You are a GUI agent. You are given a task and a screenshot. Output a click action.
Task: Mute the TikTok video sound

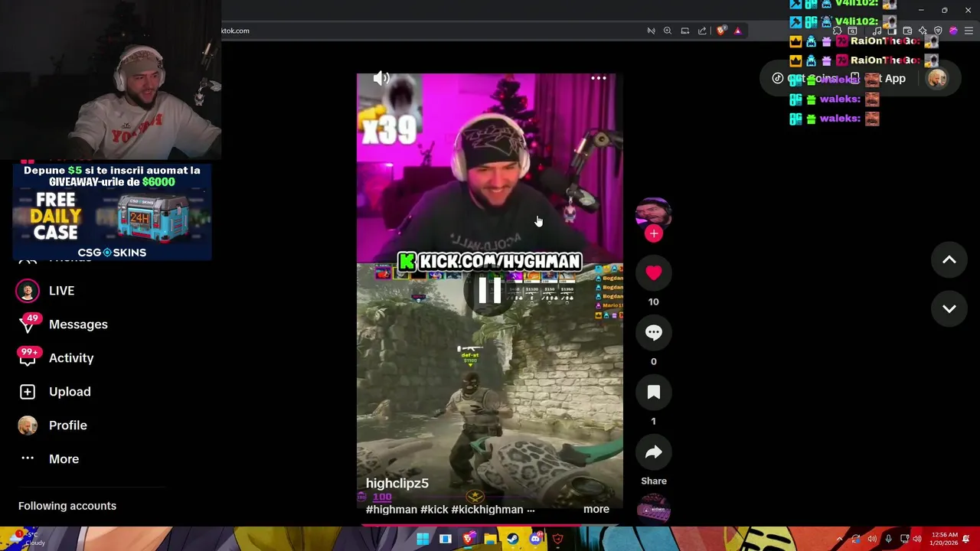click(x=381, y=78)
